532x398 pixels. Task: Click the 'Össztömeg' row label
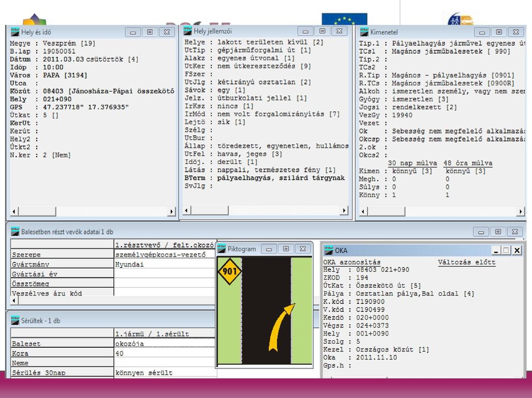(62, 283)
